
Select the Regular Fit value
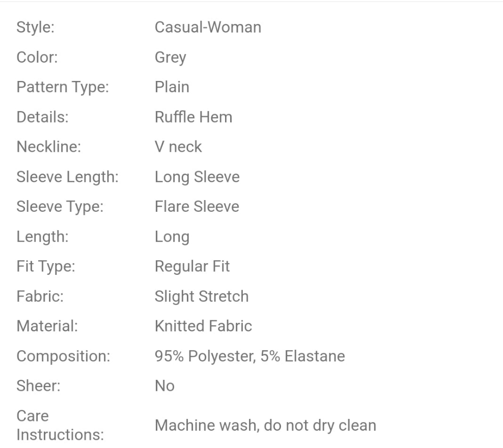click(x=192, y=266)
